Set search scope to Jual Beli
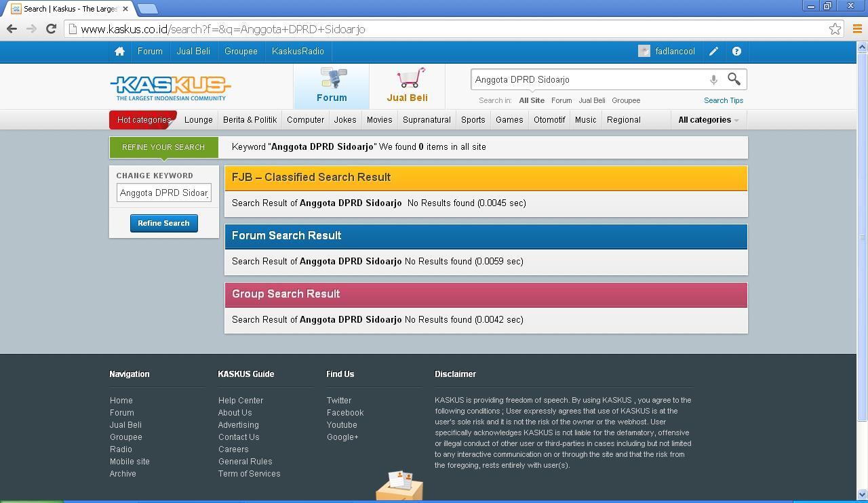Screen dimensions: 868x503 (x=592, y=100)
